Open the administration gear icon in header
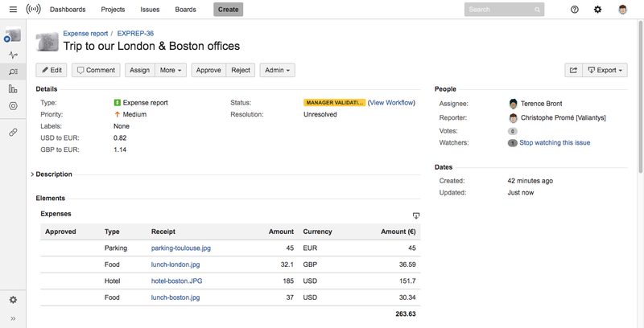This screenshot has width=644, height=328. (x=597, y=10)
